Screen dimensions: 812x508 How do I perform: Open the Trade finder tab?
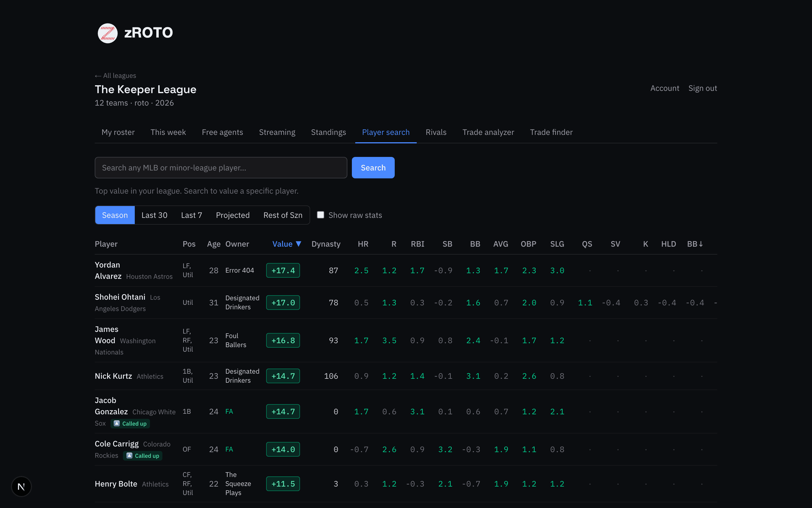click(551, 132)
